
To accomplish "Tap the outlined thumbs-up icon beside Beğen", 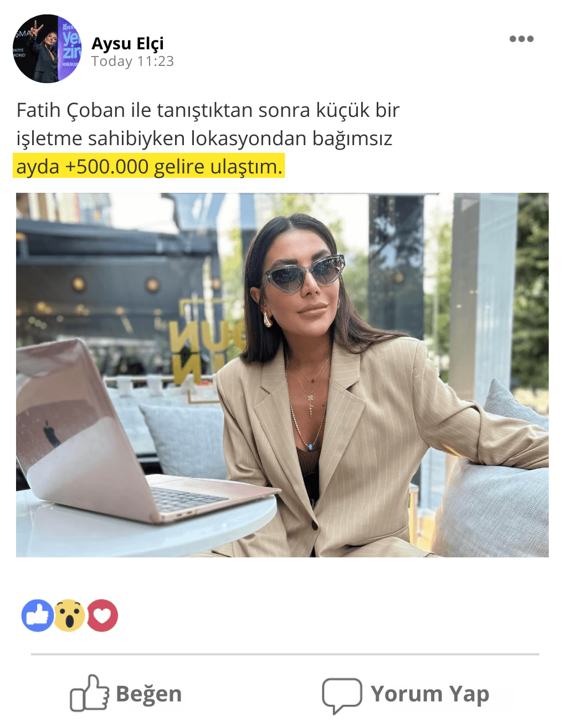I will [x=89, y=693].
